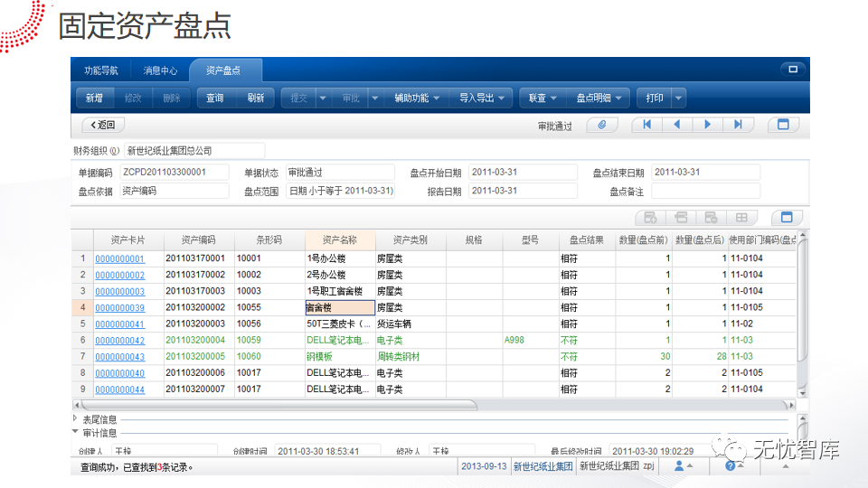Click the 修改 toolbar button
The height and width of the screenshot is (488, 868).
point(133,98)
